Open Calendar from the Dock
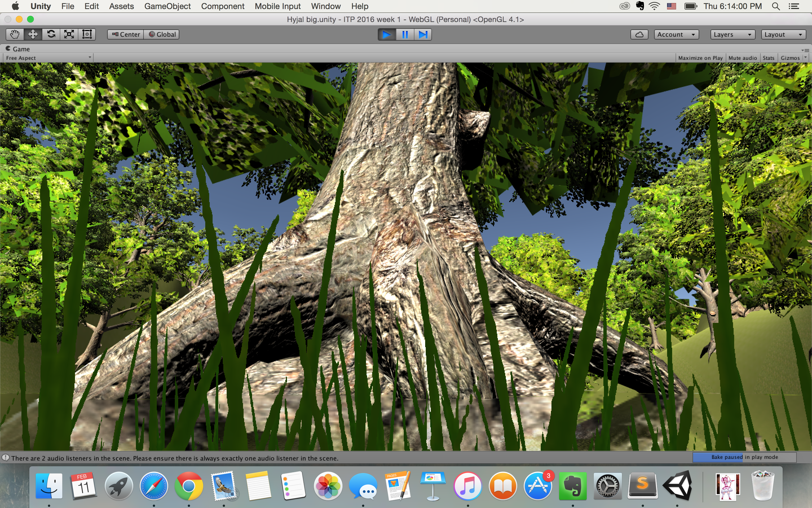The height and width of the screenshot is (508, 812). 83,486
